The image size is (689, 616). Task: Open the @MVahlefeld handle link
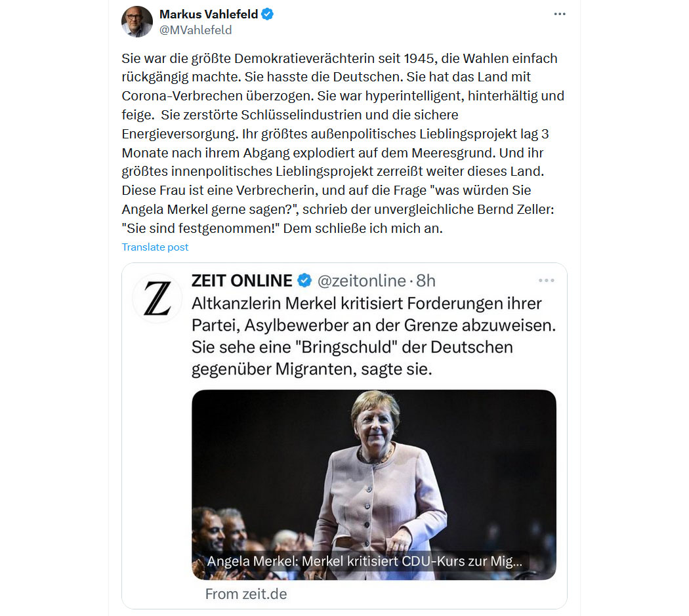(196, 30)
